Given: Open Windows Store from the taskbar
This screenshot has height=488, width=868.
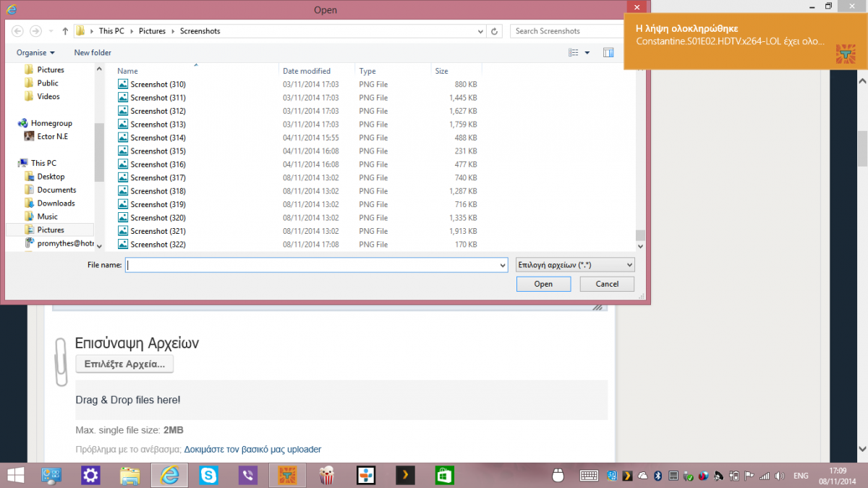Looking at the screenshot, I should [x=443, y=475].
